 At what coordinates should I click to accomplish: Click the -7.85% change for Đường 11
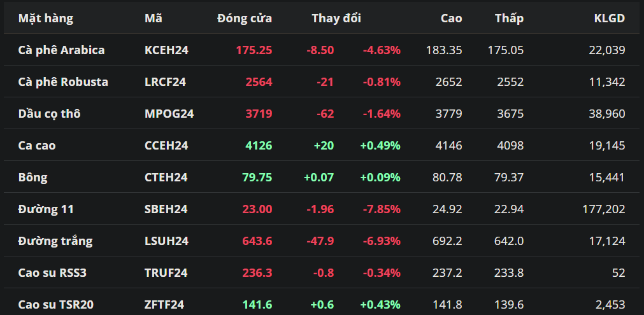click(382, 209)
